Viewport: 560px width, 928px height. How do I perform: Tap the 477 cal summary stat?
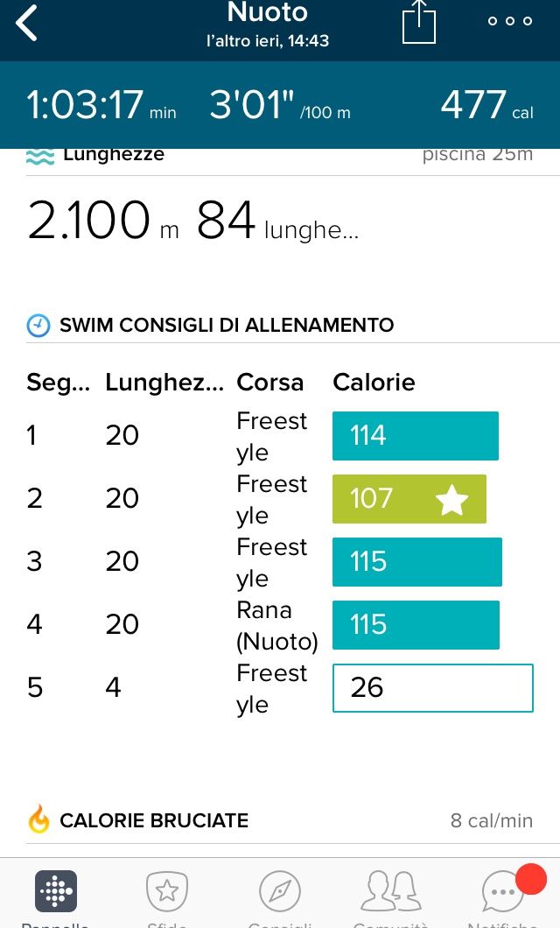[486, 105]
